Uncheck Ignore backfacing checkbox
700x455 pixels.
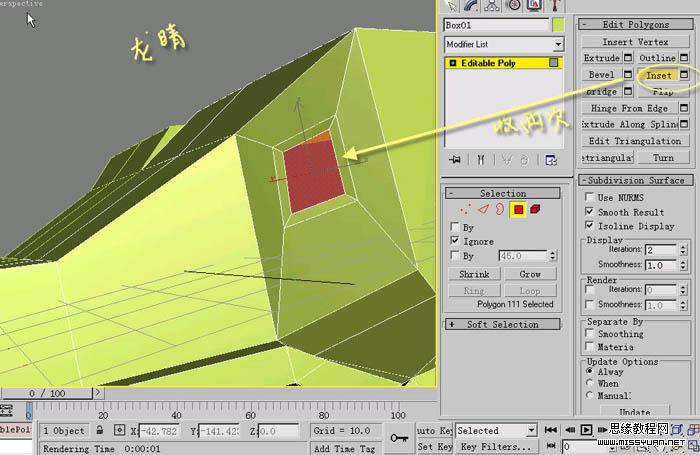455,241
